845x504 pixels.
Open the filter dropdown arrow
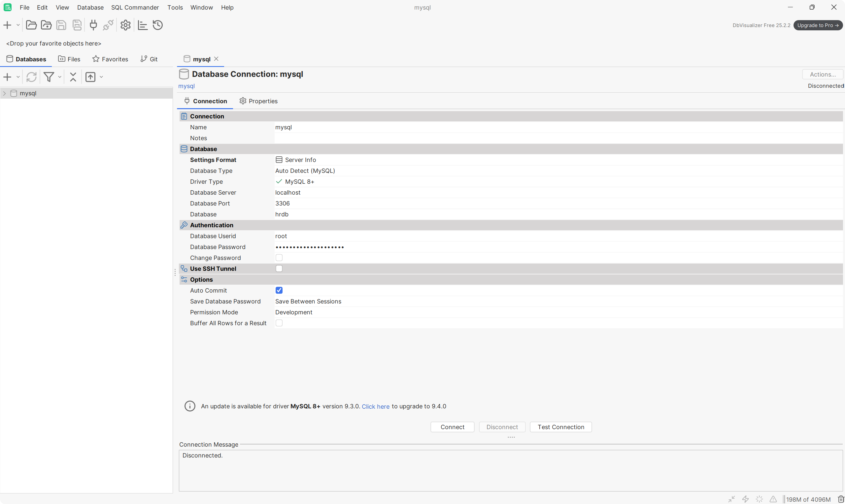[59, 77]
